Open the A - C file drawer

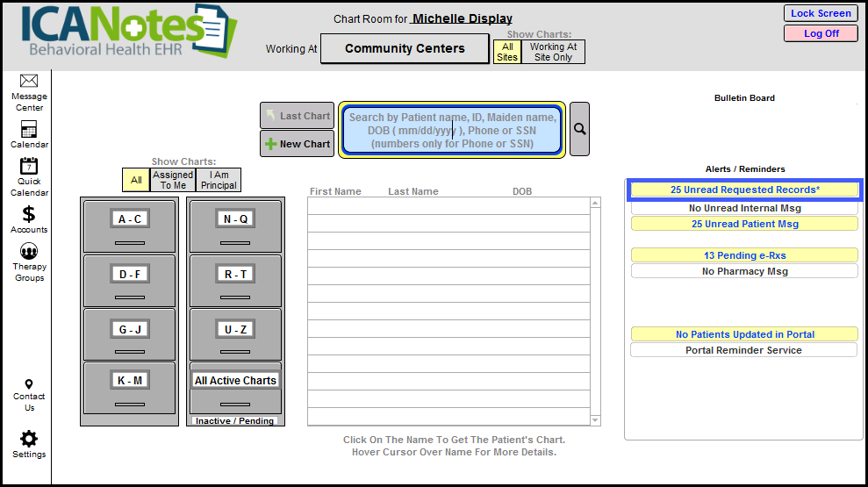pyautogui.click(x=130, y=226)
